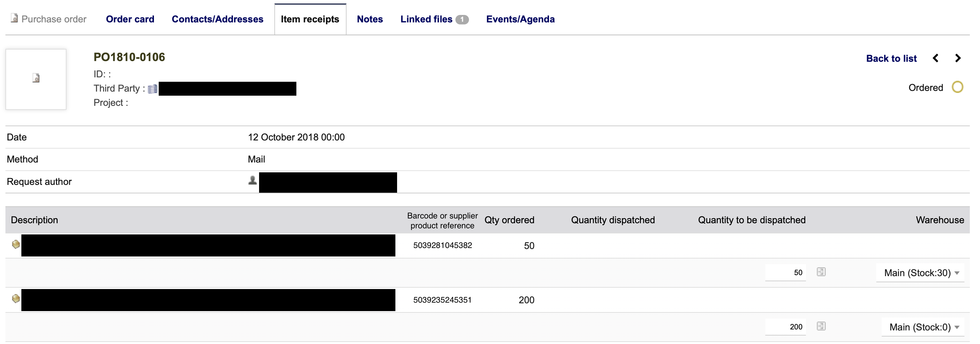Click the Back to list link
Image resolution: width=980 pixels, height=344 pixels.
[891, 58]
